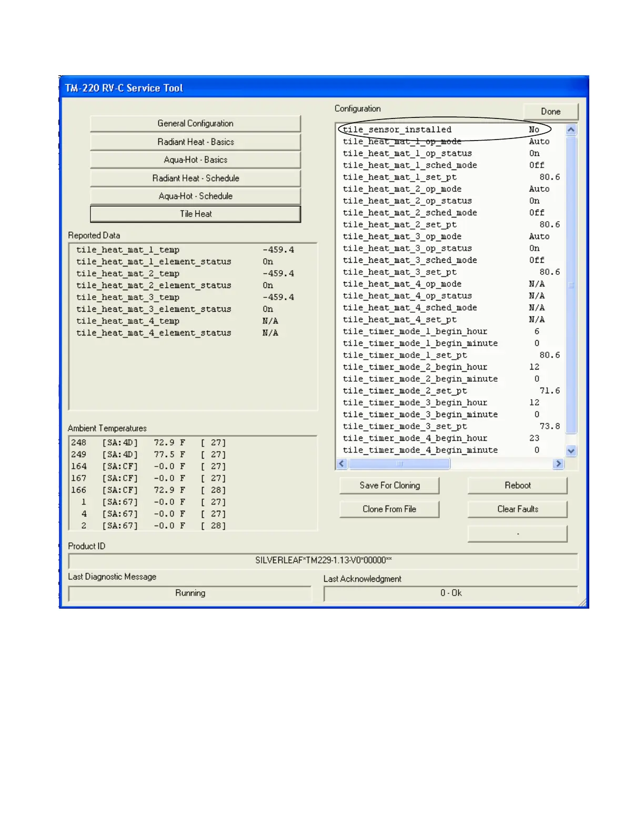The image size is (644, 834).
Task: Open Radiant Heat - Basics page
Action: (x=195, y=142)
